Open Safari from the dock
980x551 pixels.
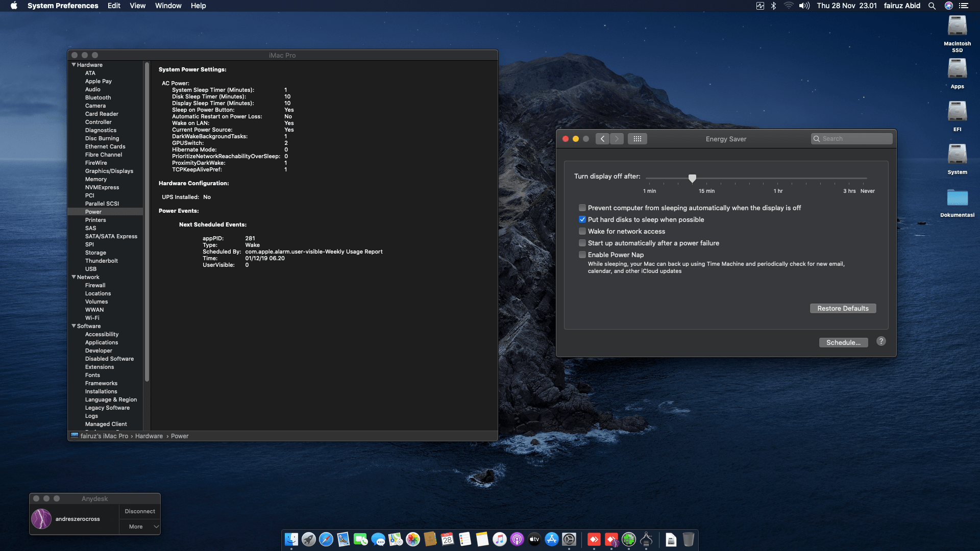pyautogui.click(x=326, y=539)
